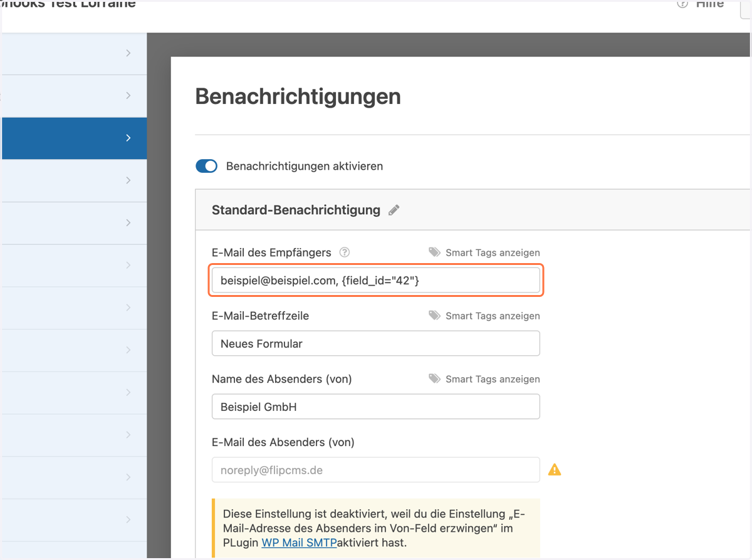Open help tooltip next to E-Mail des Empfängers

(345, 252)
